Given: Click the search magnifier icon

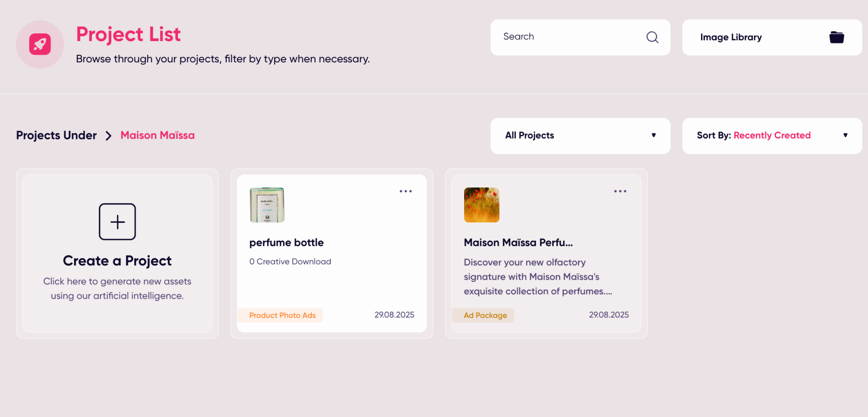Looking at the screenshot, I should (x=652, y=37).
